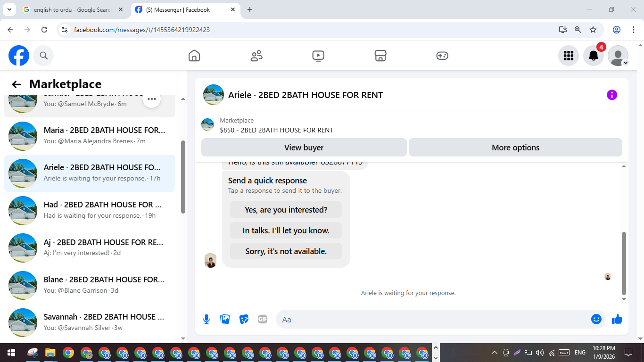Open the three-dot options on Samuel conversation
The width and height of the screenshot is (644, 362).
[x=152, y=99]
